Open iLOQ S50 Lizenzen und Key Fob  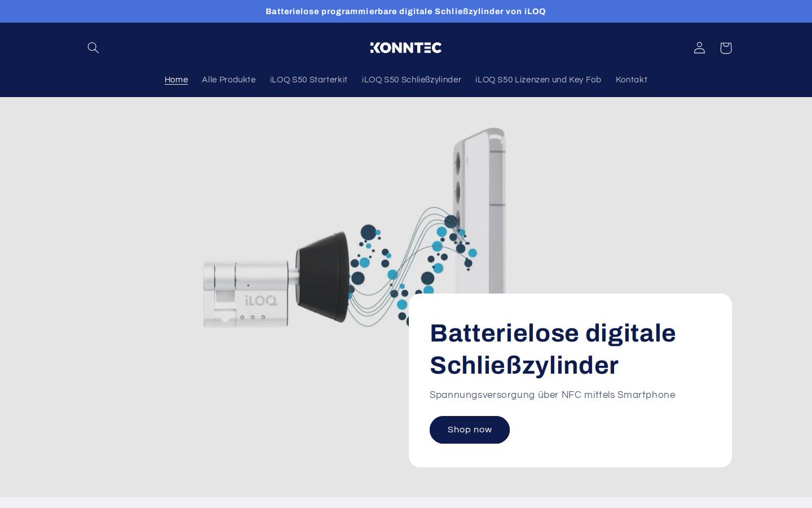[538, 80]
